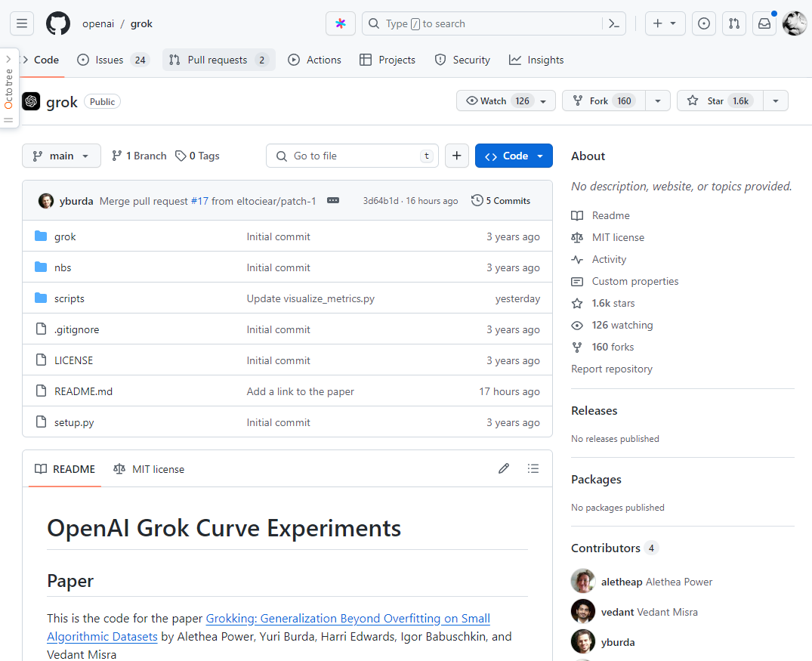Viewport: 812px width, 661px height.
Task: Open the issues circle icon in header
Action: [x=704, y=23]
